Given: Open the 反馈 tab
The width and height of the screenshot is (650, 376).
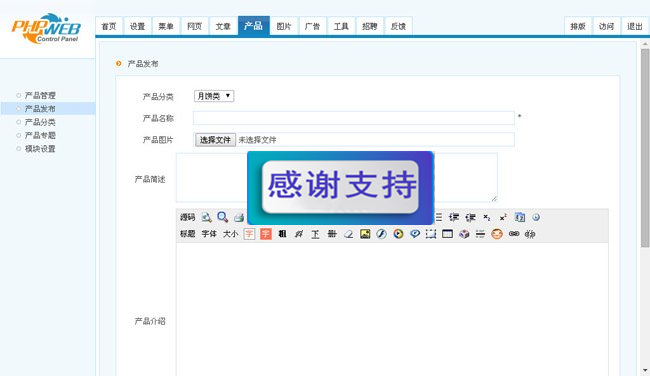Looking at the screenshot, I should [x=398, y=26].
